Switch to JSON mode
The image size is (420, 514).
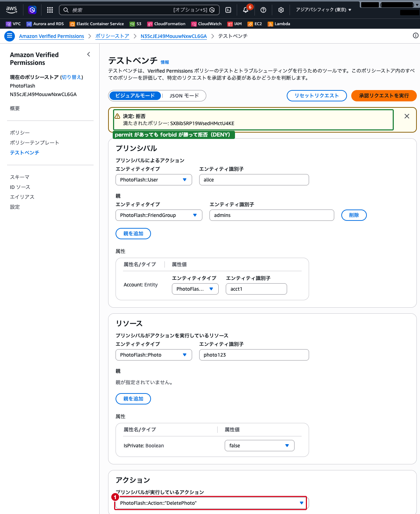pos(184,96)
